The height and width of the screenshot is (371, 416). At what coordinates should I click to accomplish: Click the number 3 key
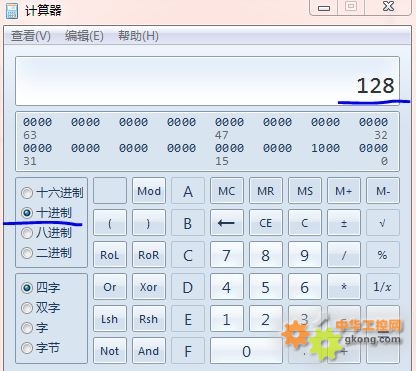pos(305,319)
